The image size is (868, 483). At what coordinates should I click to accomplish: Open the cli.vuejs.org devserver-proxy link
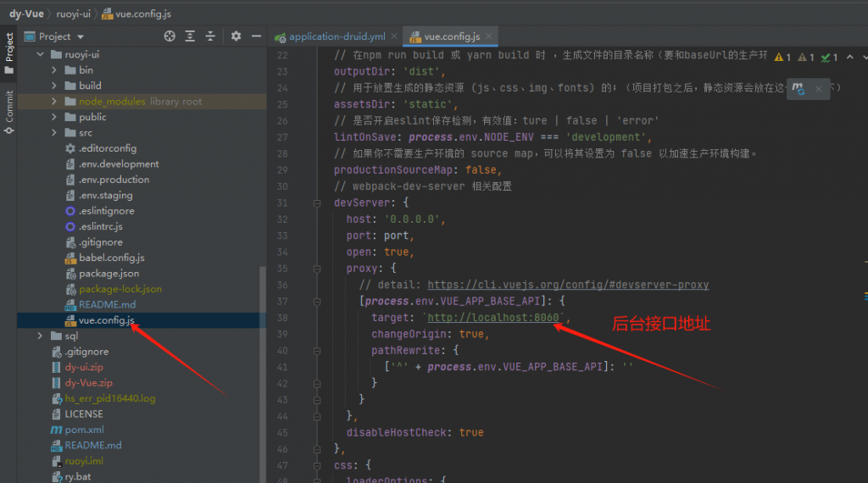pyautogui.click(x=568, y=285)
